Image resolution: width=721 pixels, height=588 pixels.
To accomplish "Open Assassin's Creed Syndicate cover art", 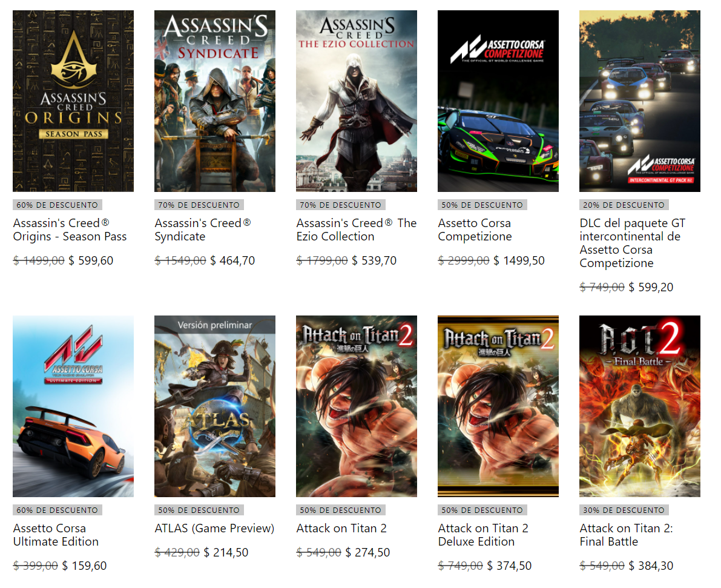I will pyautogui.click(x=215, y=101).
